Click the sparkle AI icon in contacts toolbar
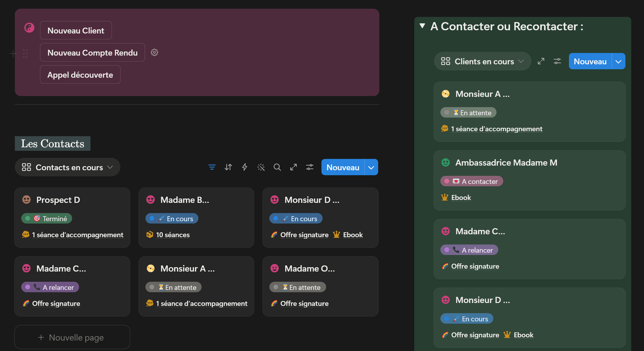Screen dimensions: 644x351 [x=261, y=167]
